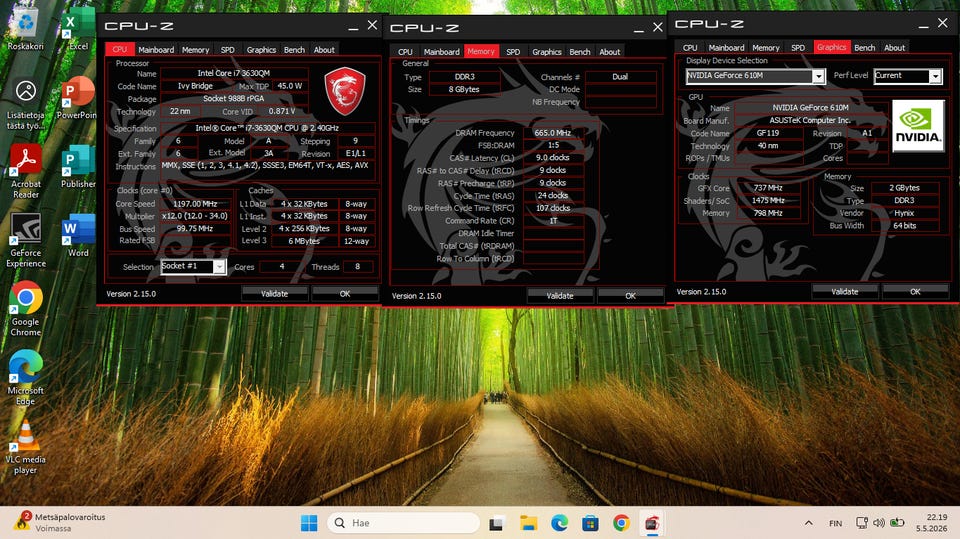Click the MSI dragon logo in CPU tab
This screenshot has width=960, height=539.
pos(345,91)
